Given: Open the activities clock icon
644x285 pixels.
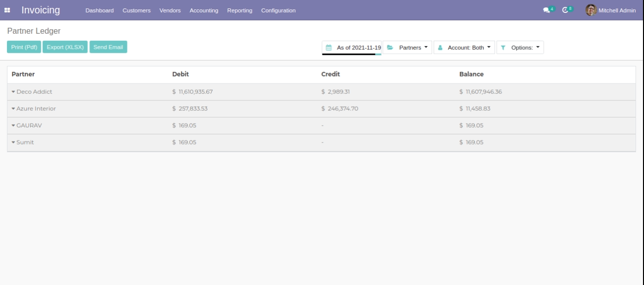Looking at the screenshot, I should 565,10.
